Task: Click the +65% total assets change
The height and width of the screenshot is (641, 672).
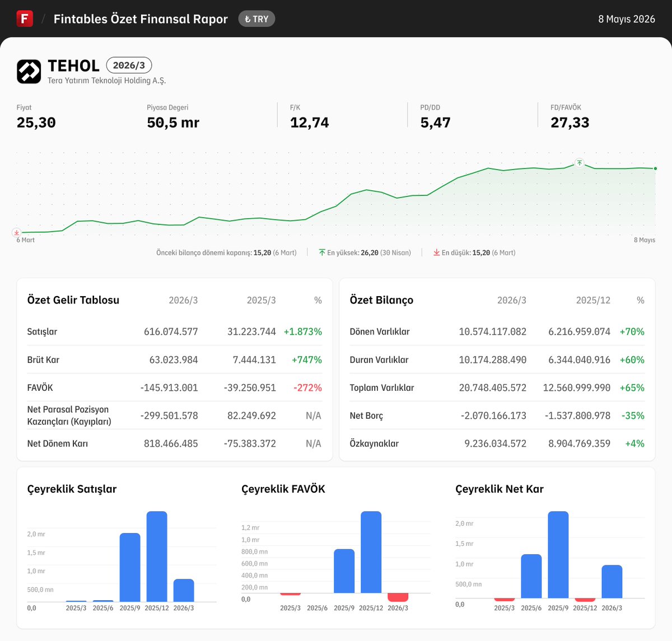Action: 632,387
